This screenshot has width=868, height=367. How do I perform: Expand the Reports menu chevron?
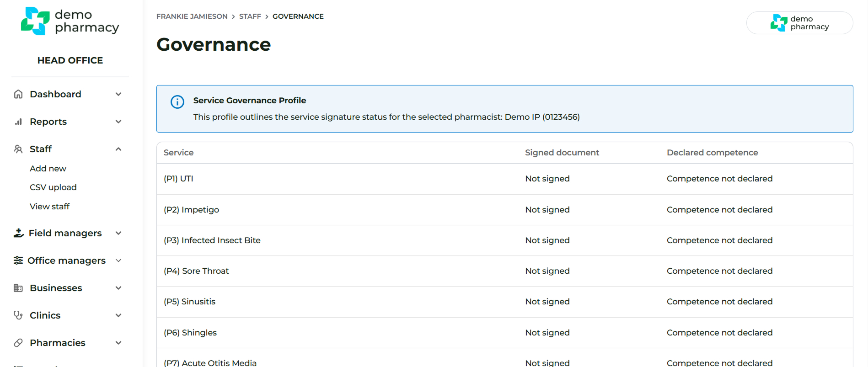coord(118,122)
